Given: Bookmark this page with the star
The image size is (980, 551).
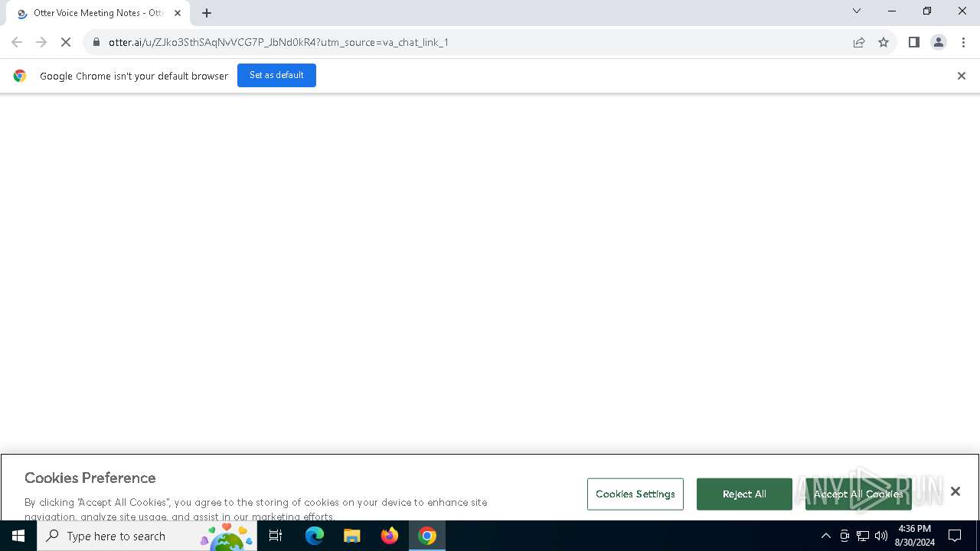Looking at the screenshot, I should (x=884, y=42).
